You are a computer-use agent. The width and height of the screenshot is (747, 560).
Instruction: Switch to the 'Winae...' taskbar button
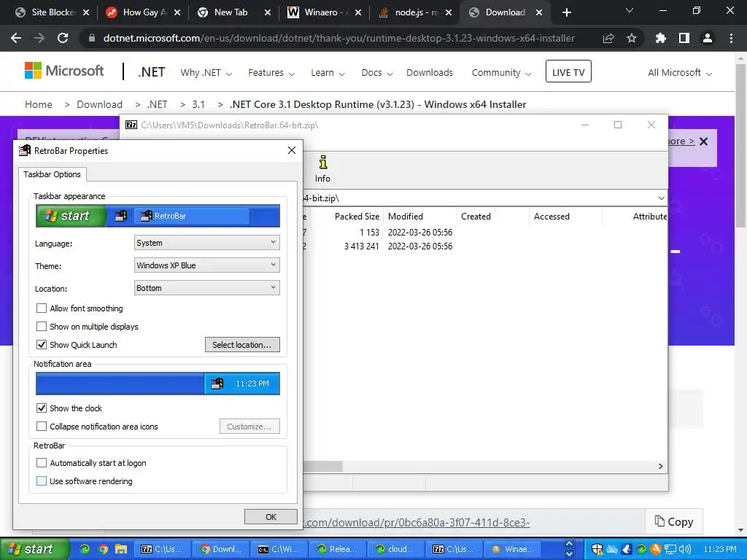pyautogui.click(x=514, y=549)
